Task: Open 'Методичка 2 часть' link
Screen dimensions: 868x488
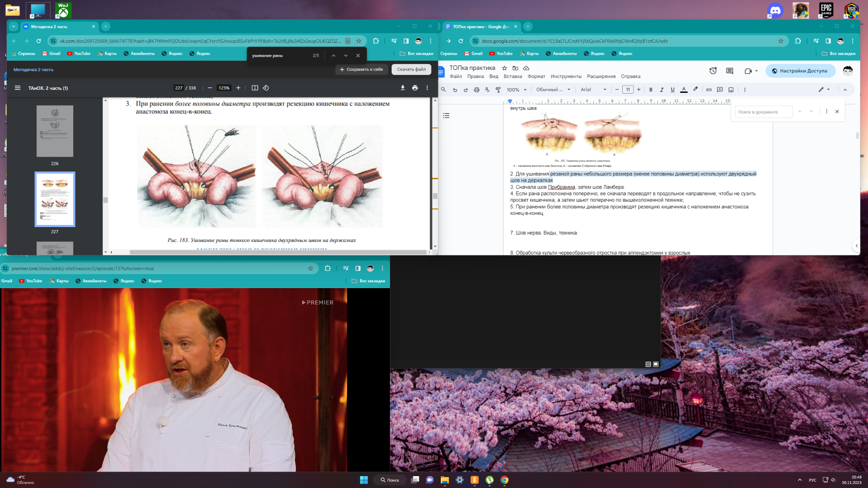Action: (x=33, y=69)
